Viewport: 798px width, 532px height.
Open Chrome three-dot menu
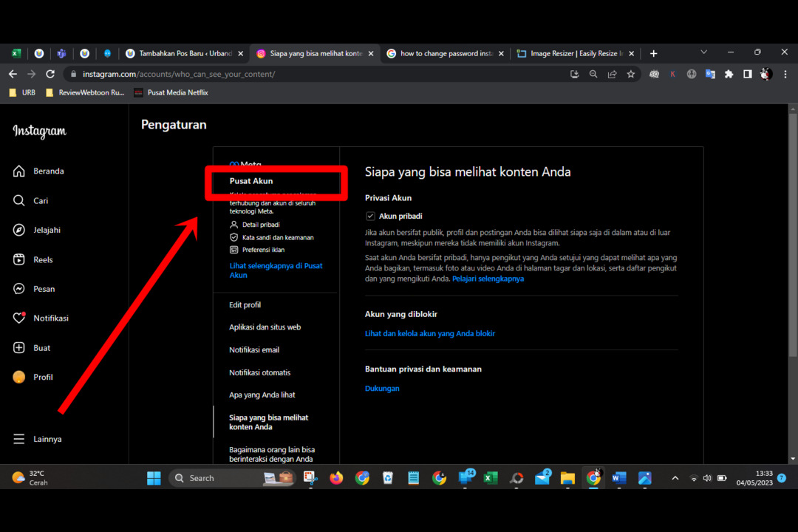pyautogui.click(x=785, y=75)
